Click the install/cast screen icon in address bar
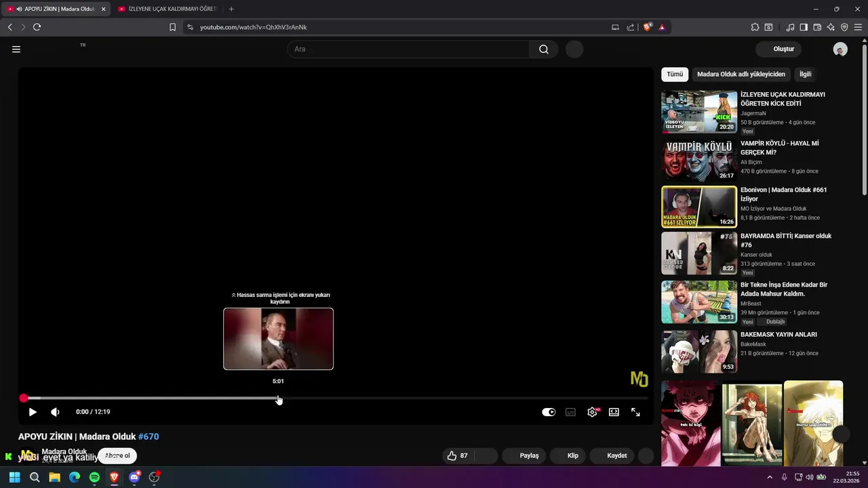Image resolution: width=868 pixels, height=488 pixels. click(x=615, y=27)
